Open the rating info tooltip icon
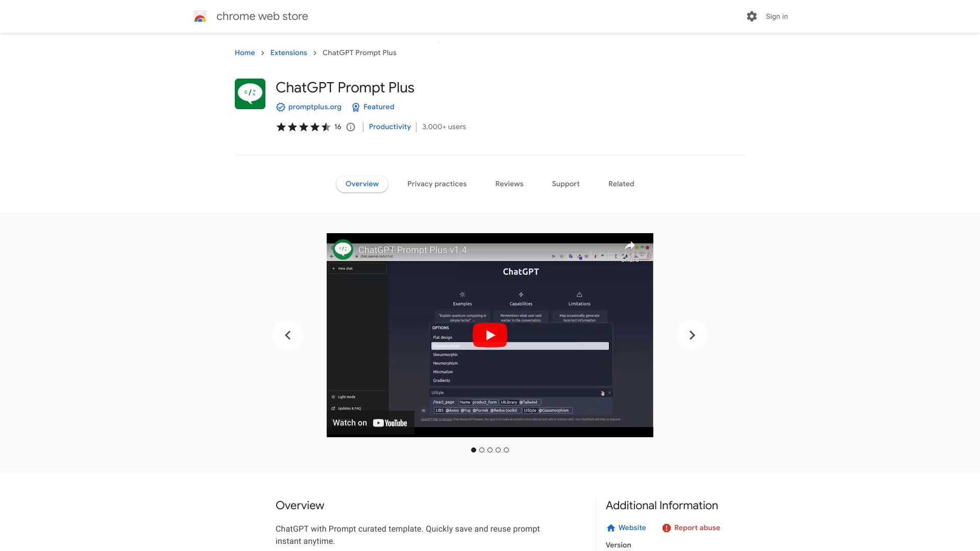This screenshot has width=980, height=551. 350,127
